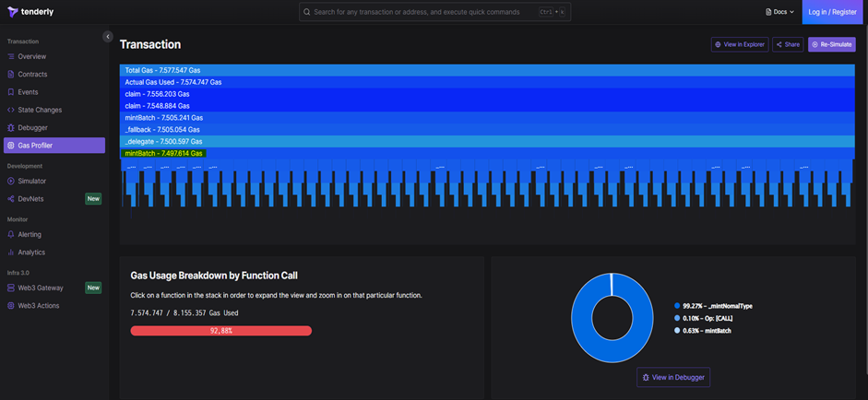Click the New badge beside Web3 Gateway
This screenshot has width=868, height=400.
(93, 288)
